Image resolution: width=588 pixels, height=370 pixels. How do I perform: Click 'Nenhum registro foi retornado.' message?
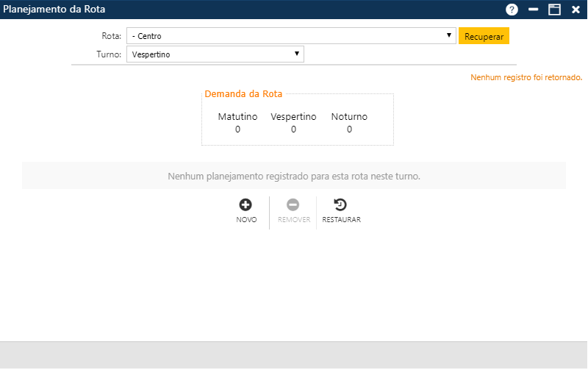pyautogui.click(x=526, y=77)
